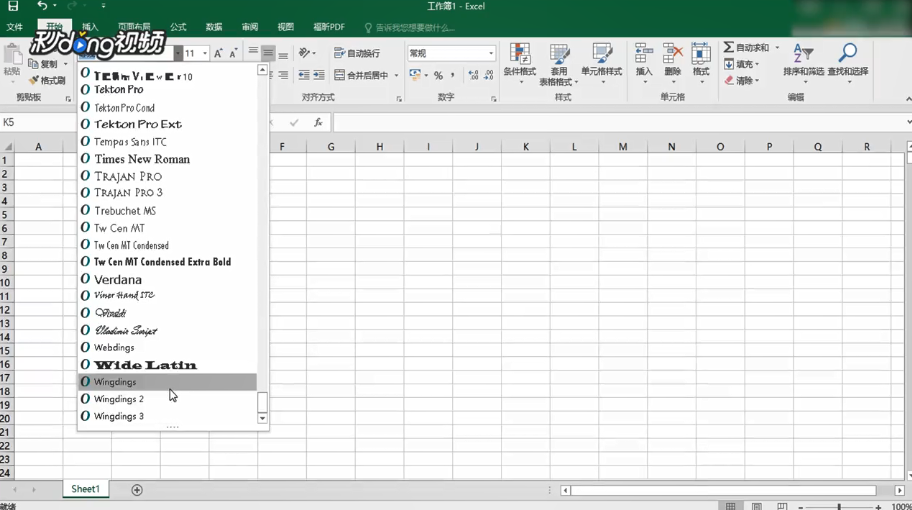Insert cells using the 插入 button
The width and height of the screenshot is (912, 510).
click(644, 63)
